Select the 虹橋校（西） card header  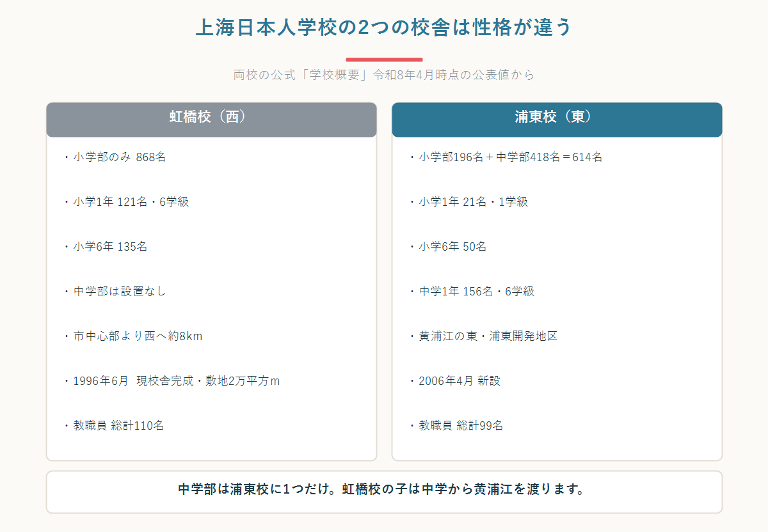pyautogui.click(x=211, y=120)
